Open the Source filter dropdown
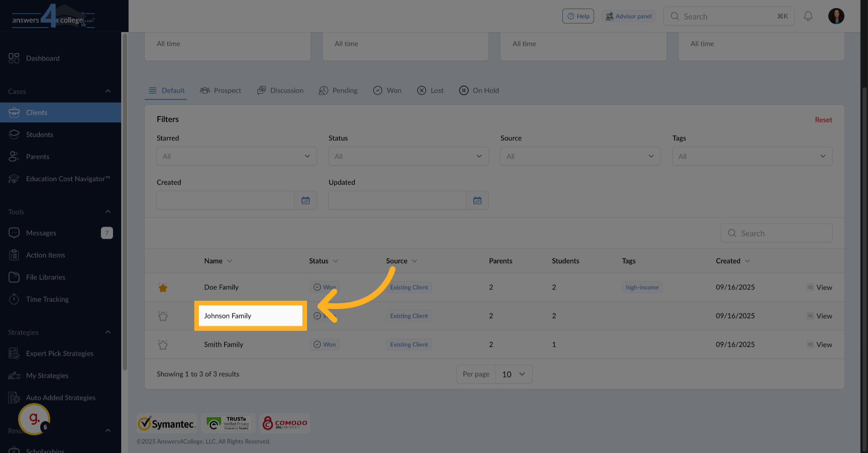The width and height of the screenshot is (868, 453). [580, 156]
